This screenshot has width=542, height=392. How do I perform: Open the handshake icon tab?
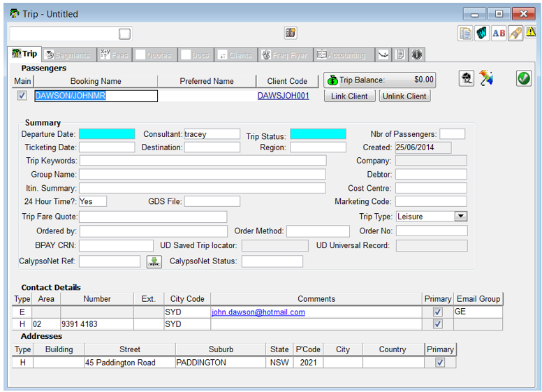pos(383,55)
